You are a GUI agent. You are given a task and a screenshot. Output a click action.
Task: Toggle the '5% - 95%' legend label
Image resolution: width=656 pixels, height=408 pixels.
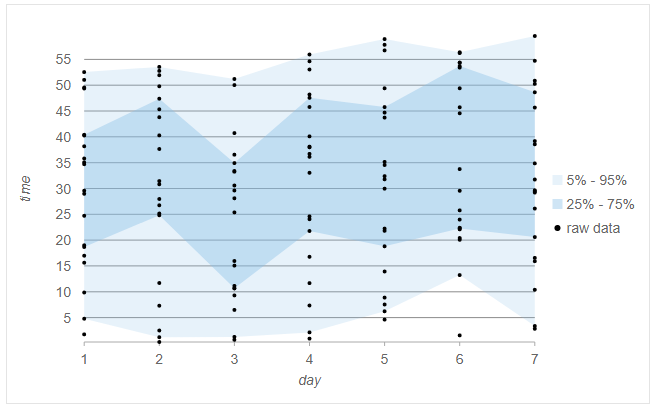pyautogui.click(x=596, y=180)
